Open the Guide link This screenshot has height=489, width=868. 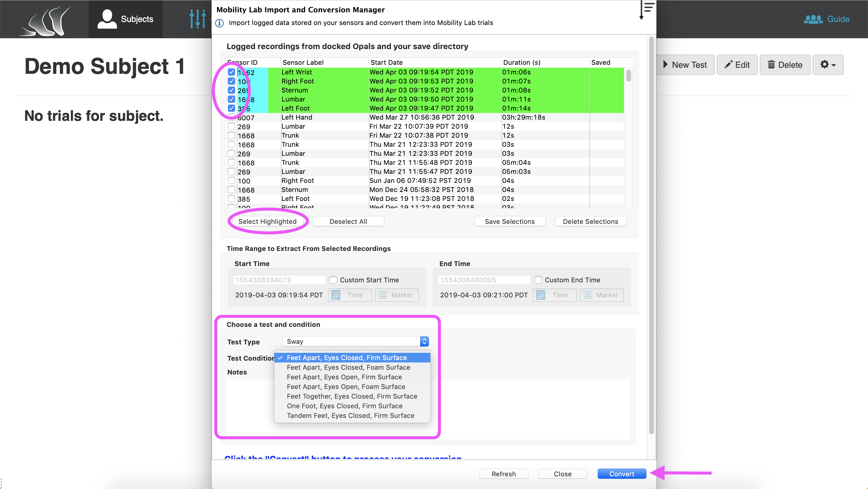[x=826, y=19]
